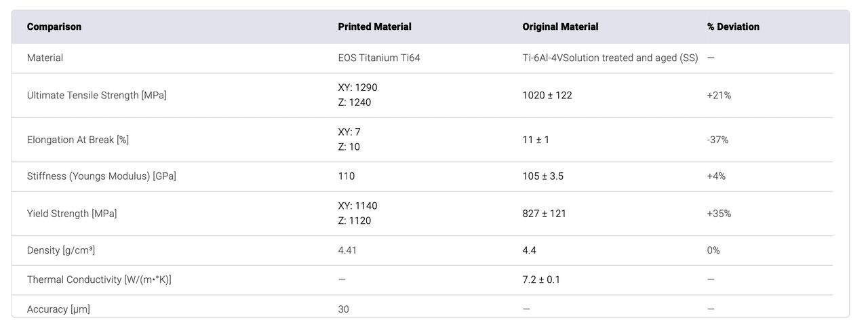868x333 pixels.
Task: Click the Stiffness (Youngs Modulus) row label
Action: pyautogui.click(x=102, y=176)
